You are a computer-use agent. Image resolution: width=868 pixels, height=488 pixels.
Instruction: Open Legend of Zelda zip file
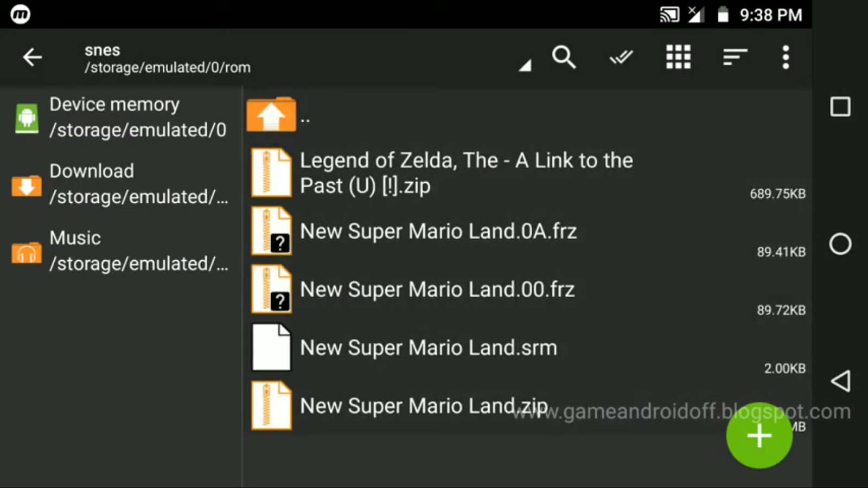(x=527, y=173)
